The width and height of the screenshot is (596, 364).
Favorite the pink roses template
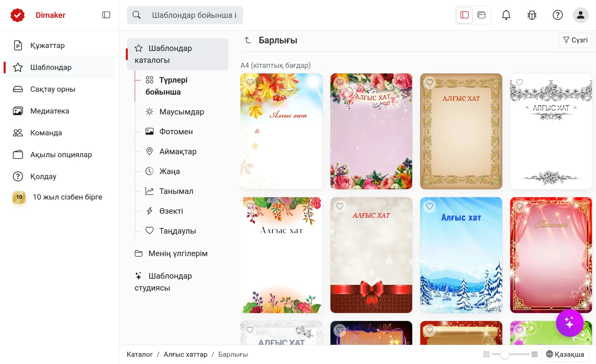(340, 82)
